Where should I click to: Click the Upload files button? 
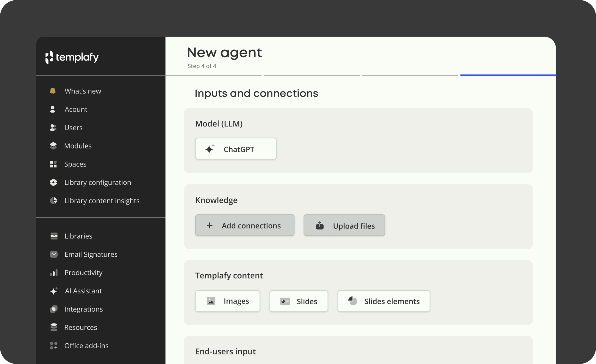[x=344, y=226]
